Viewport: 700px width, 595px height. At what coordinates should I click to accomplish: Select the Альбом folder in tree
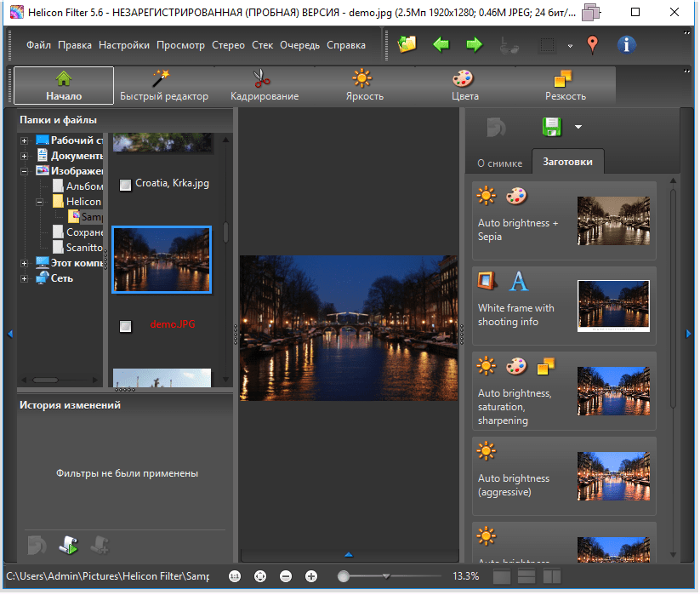pos(77,186)
